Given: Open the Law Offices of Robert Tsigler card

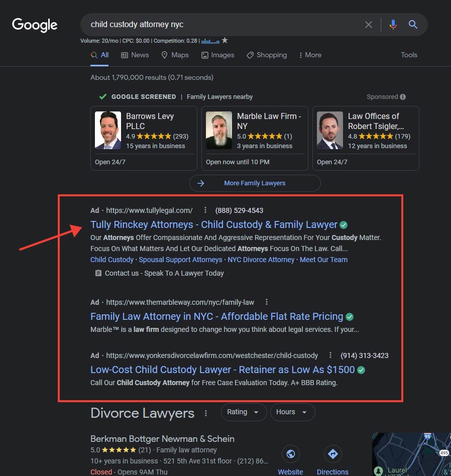Looking at the screenshot, I should (366, 138).
